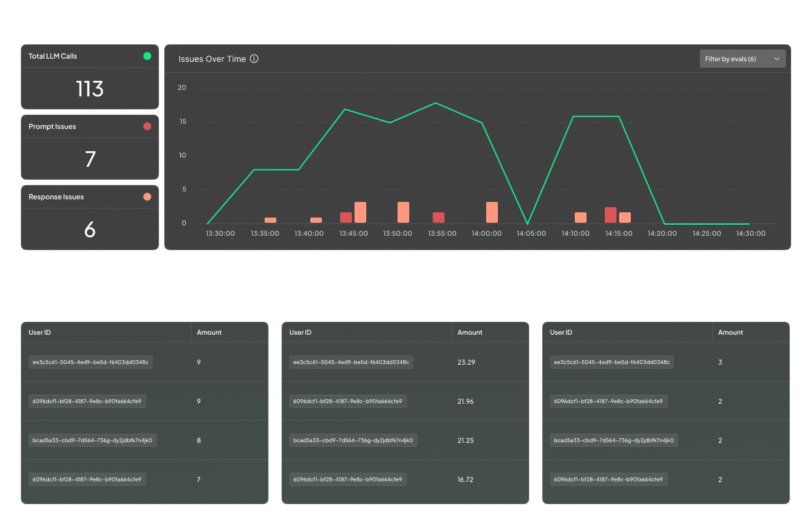Click the green status dot on Total LLM Calls
812x525 pixels.
coord(147,56)
